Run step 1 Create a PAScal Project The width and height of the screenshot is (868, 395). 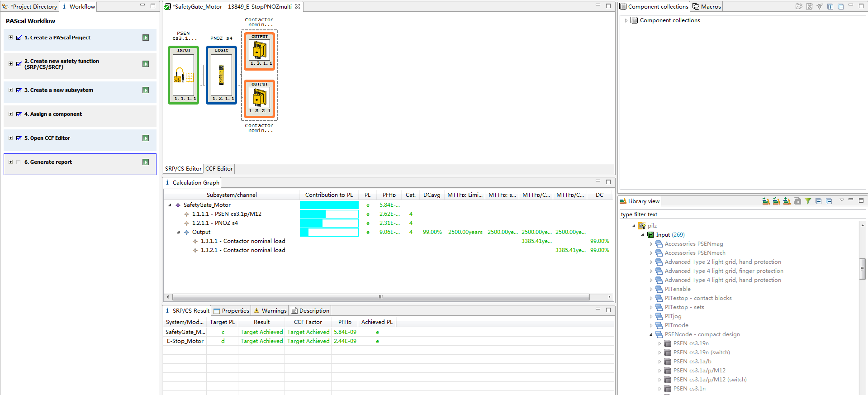point(146,38)
